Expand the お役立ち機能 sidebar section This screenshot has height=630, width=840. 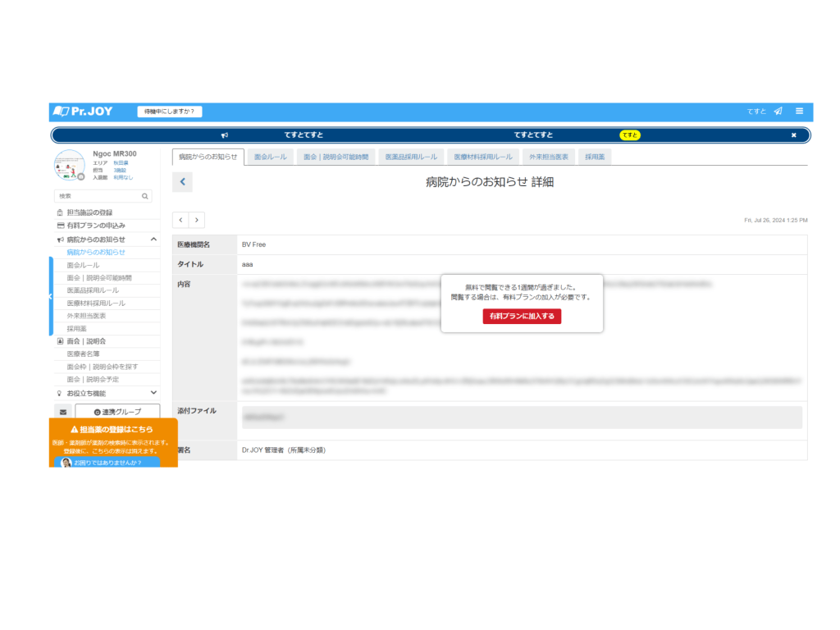(x=153, y=393)
